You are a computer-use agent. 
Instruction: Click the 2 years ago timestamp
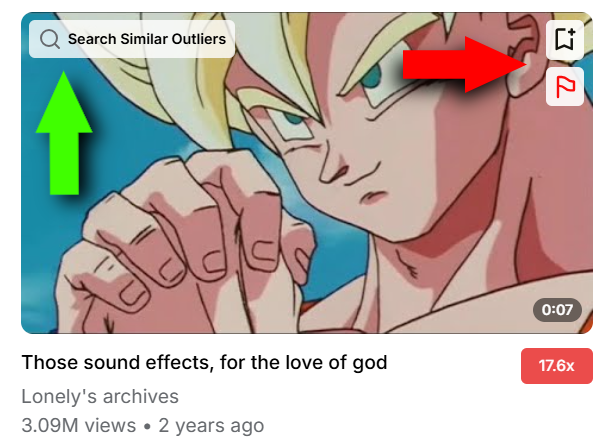tap(211, 425)
